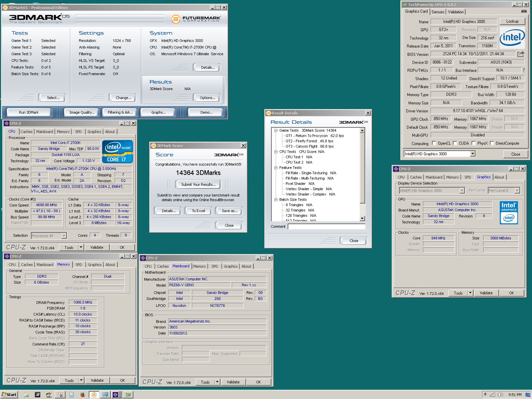The width and height of the screenshot is (532, 399).
Task: Click the Bus Interface question mark in GPU-Z
Action: (x=523, y=70)
